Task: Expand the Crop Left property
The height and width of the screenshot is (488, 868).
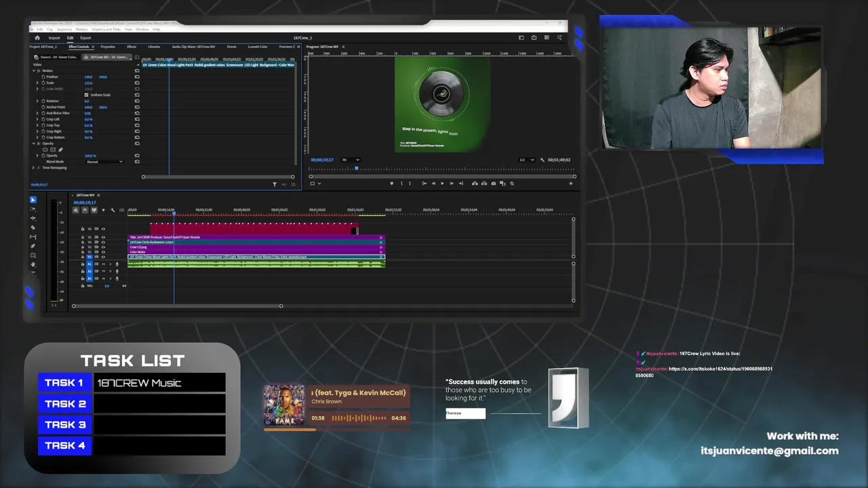Action: [37, 119]
